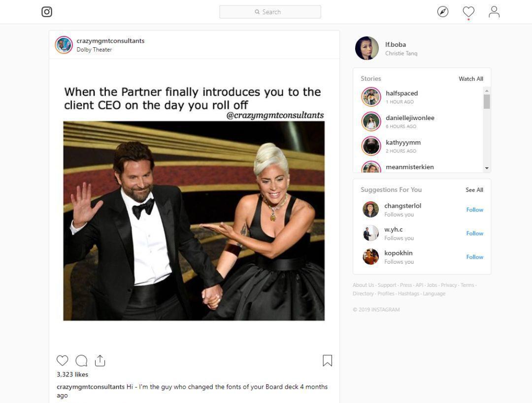Open activity heart icon in header
The height and width of the screenshot is (403, 532).
coord(468,12)
